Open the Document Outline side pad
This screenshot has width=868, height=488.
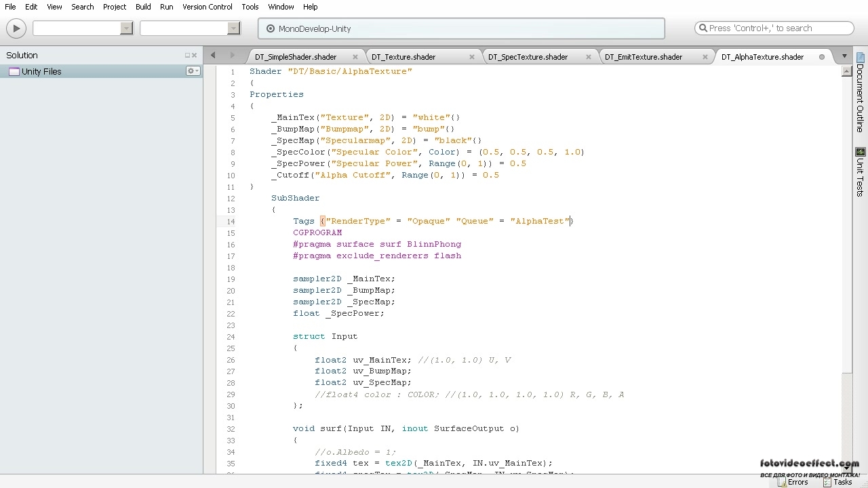(860, 91)
